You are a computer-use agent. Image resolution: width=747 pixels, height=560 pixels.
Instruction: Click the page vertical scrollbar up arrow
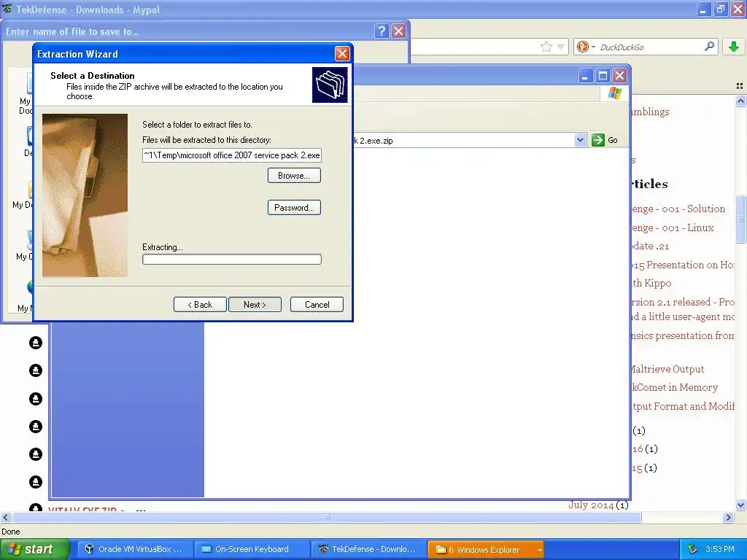pyautogui.click(x=740, y=101)
